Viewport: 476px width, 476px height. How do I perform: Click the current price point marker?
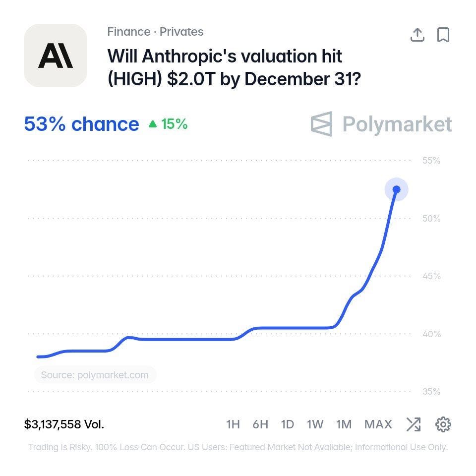(396, 189)
